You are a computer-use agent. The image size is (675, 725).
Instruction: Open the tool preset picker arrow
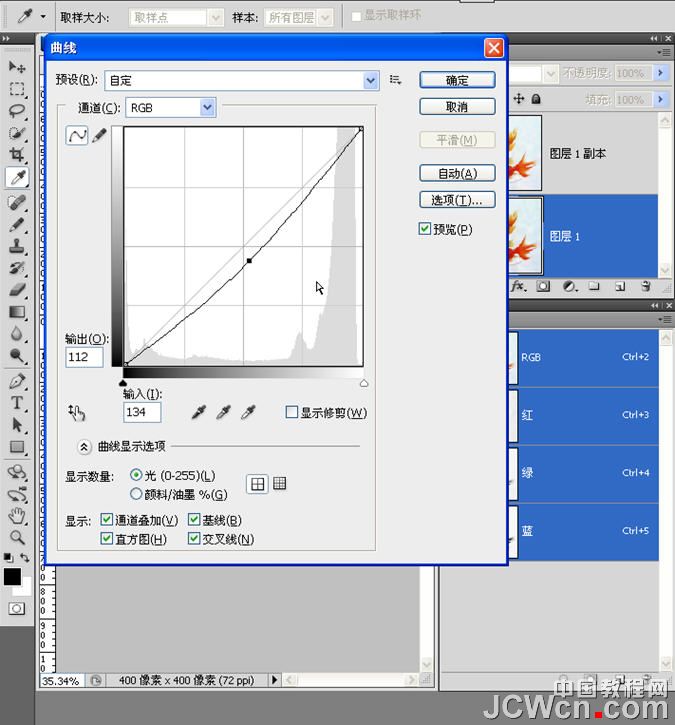pos(43,16)
